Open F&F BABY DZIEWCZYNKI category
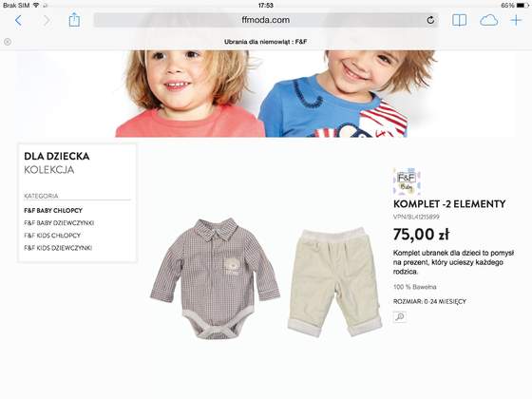This screenshot has height=399, width=532. (x=59, y=223)
